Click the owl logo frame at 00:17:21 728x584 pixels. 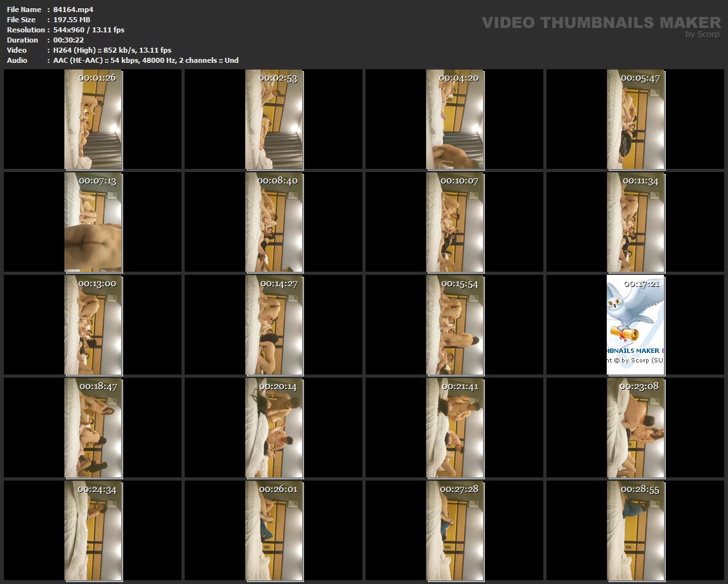636,325
